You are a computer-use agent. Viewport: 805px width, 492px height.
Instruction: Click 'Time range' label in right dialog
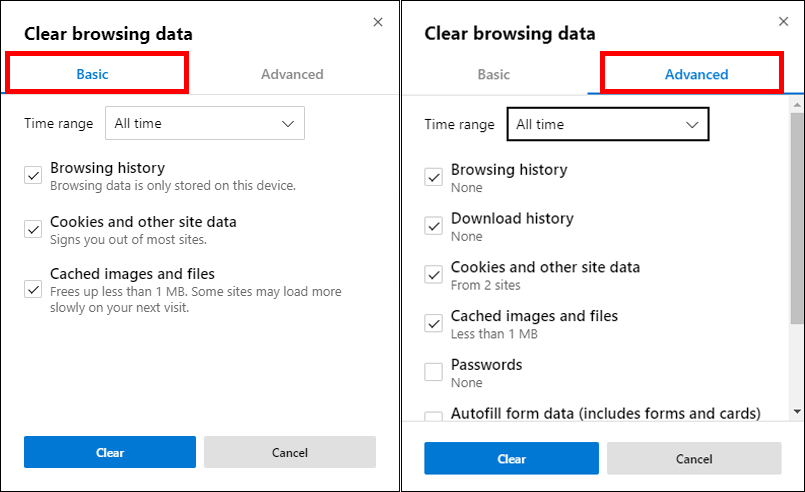pos(459,124)
